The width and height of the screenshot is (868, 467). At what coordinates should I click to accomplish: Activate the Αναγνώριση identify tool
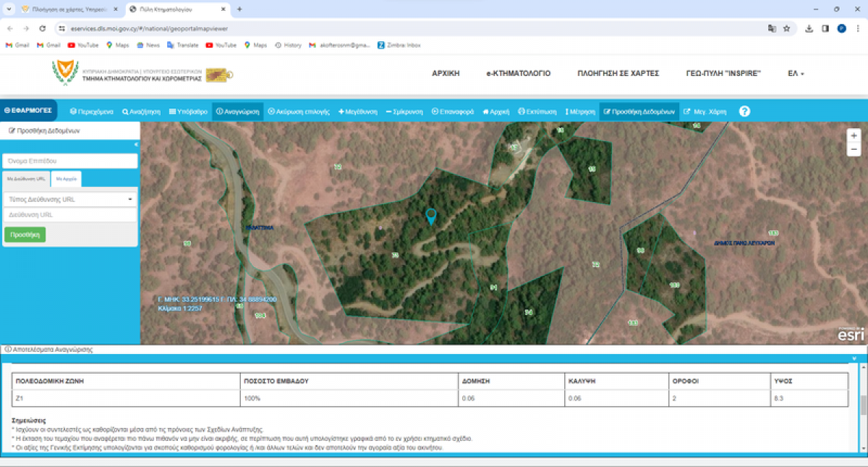(x=237, y=112)
